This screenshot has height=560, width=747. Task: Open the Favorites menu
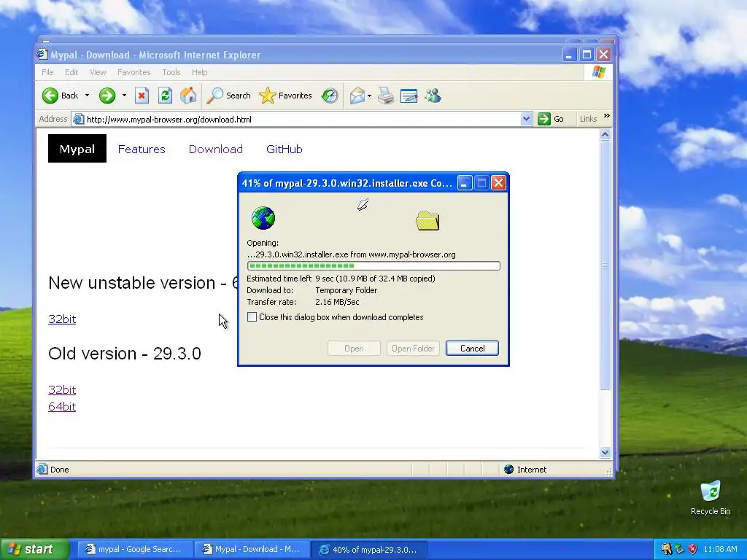134,72
